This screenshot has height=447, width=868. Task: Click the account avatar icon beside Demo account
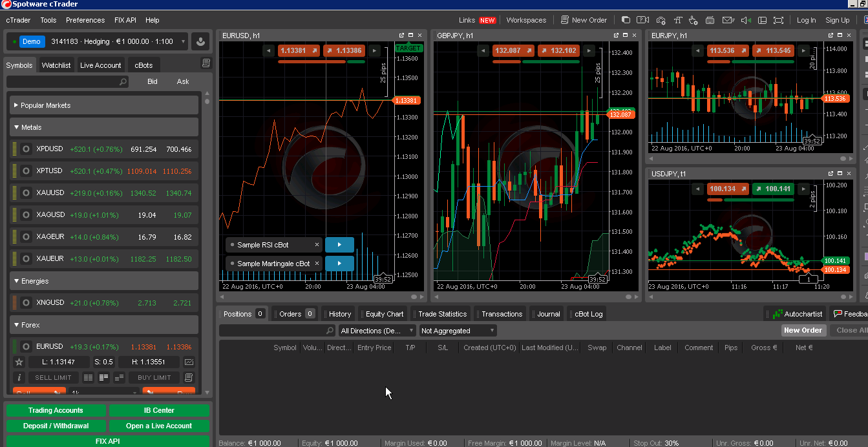coord(201,41)
